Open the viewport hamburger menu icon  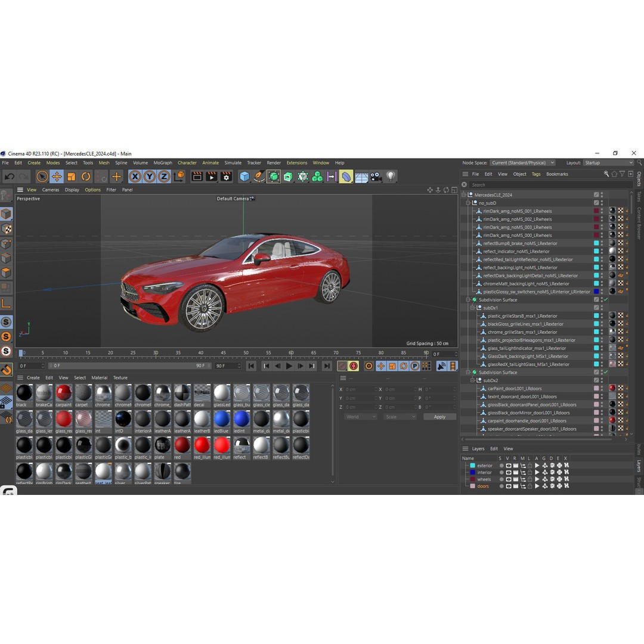(20, 190)
